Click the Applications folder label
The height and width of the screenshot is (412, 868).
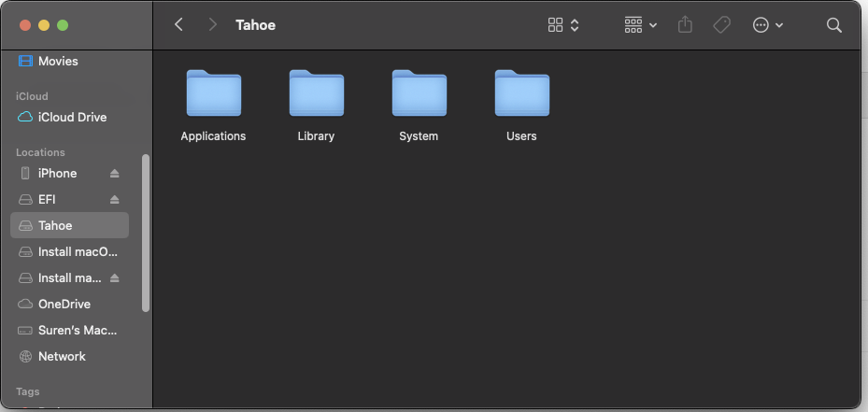coord(213,136)
